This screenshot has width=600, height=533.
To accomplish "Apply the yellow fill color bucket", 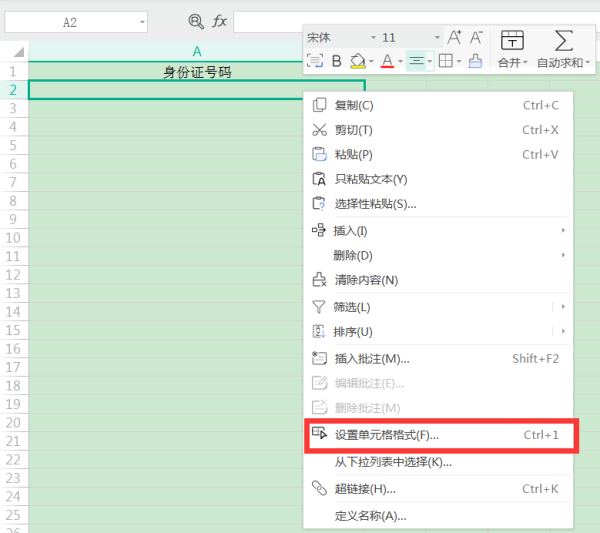I will coord(358,61).
